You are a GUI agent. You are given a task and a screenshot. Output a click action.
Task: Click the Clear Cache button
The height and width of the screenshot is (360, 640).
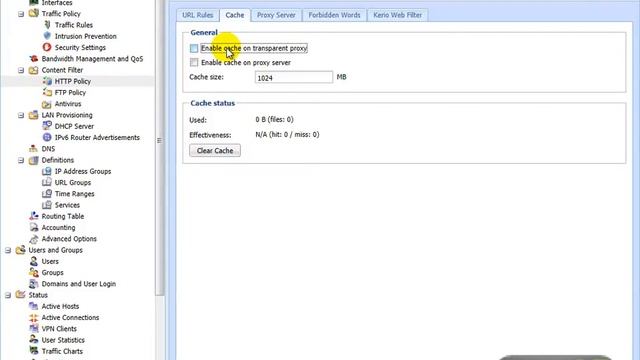coord(215,151)
